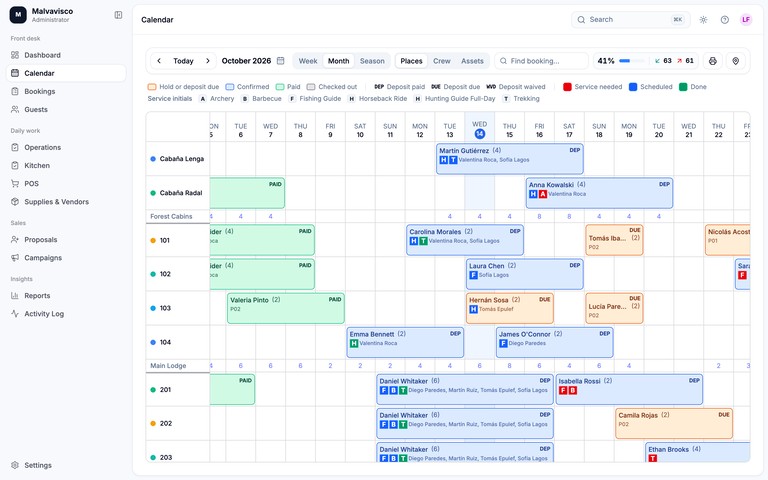Open Dashboard from sidebar
Screen dimensions: 768x480
66,55
